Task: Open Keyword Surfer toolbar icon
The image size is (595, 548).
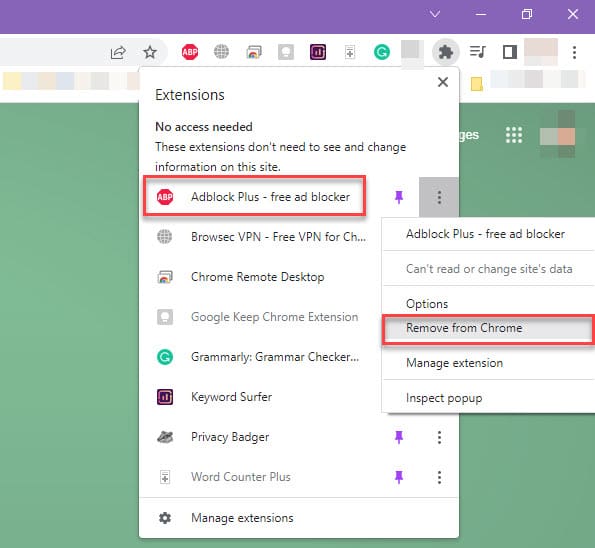Action: coord(318,52)
